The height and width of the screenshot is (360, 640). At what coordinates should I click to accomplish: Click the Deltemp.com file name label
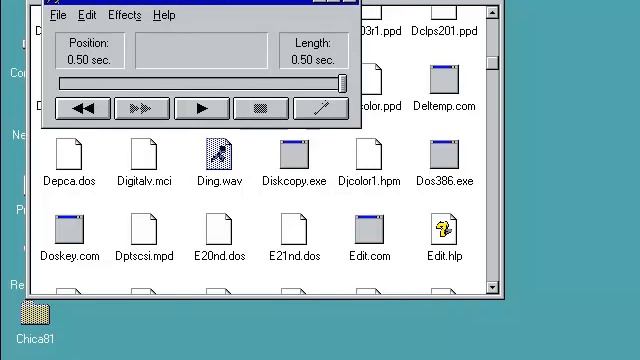tap(444, 106)
